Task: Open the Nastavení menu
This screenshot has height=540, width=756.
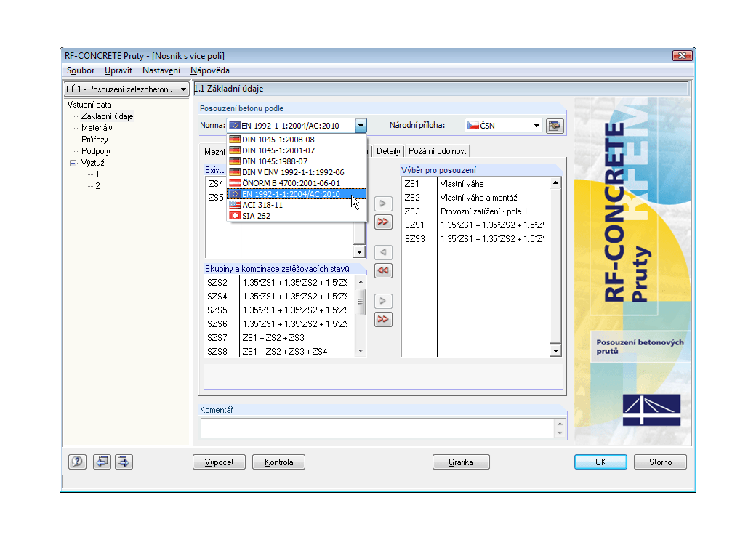Action: tap(161, 70)
